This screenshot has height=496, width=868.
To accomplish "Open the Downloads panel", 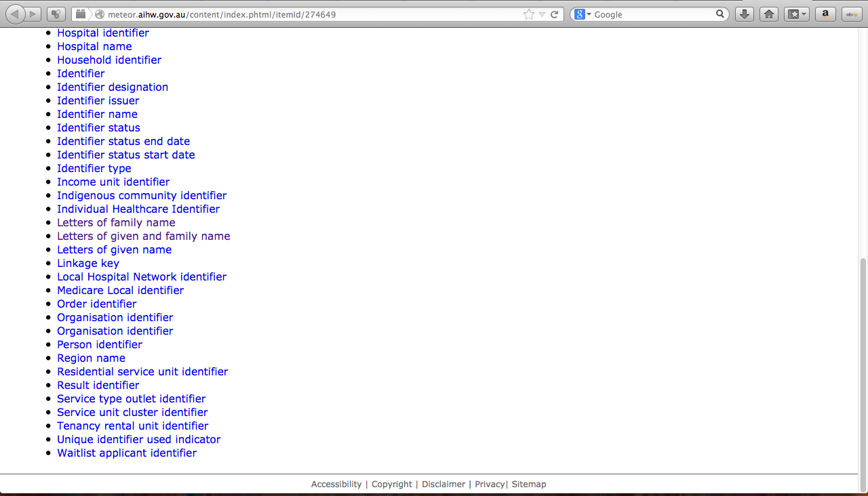I will pos(744,14).
